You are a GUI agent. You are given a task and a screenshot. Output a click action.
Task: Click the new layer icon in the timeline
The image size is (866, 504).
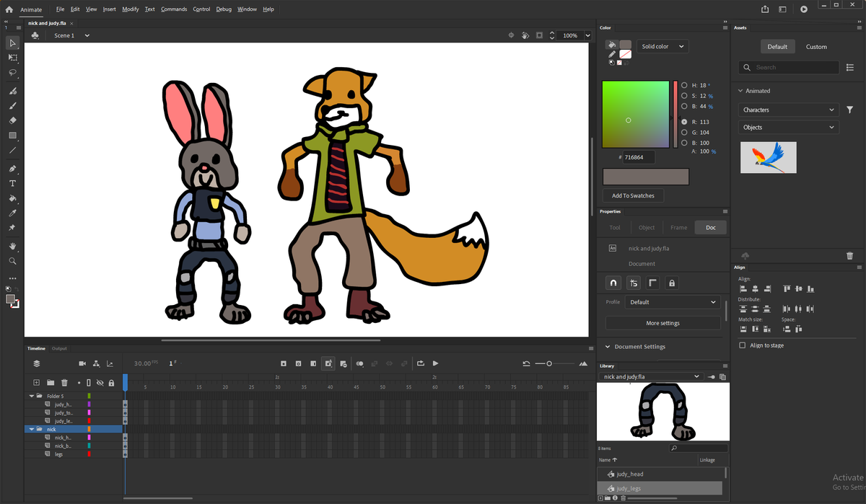point(36,383)
